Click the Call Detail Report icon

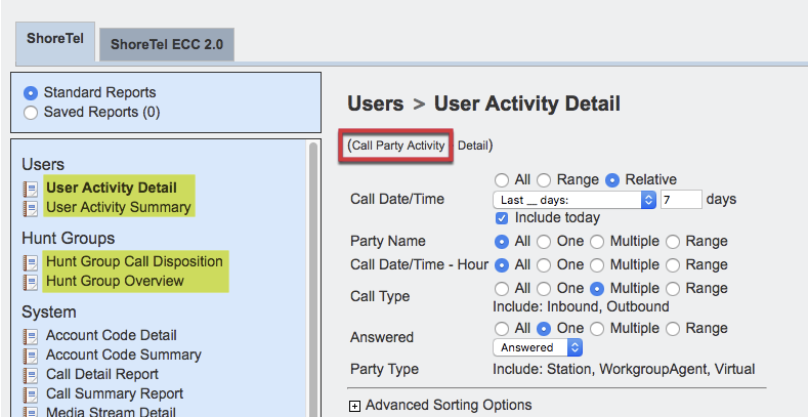[x=30, y=374]
